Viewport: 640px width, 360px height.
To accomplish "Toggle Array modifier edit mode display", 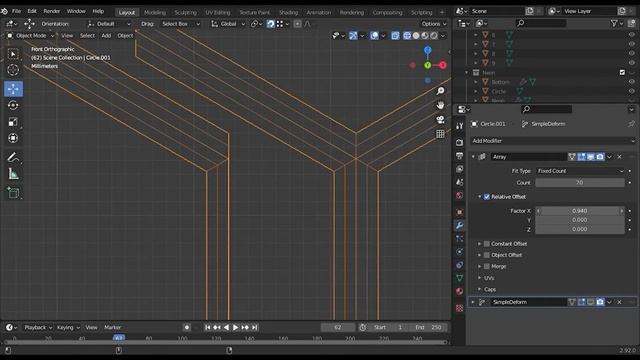I will (581, 157).
